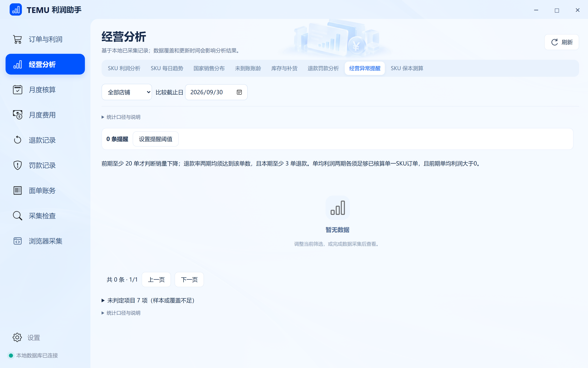This screenshot has width=588, height=368.
Task: Open the shopping cart icon for 订单与利润
Action: tap(17, 39)
